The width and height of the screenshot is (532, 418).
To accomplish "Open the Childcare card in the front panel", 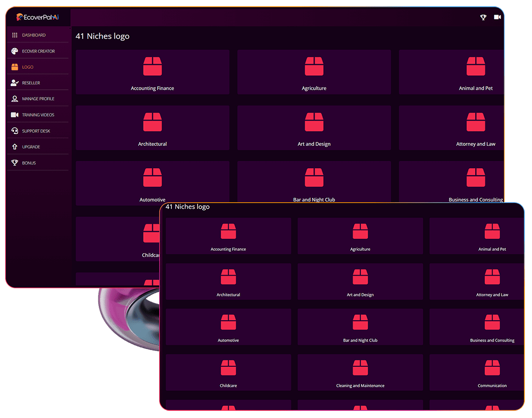I will tap(229, 372).
